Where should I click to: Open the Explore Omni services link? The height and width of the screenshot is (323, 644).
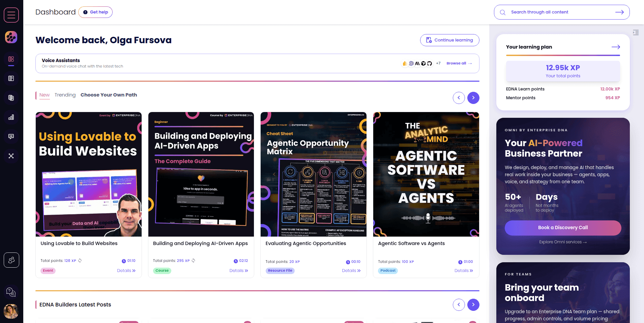coord(563,242)
